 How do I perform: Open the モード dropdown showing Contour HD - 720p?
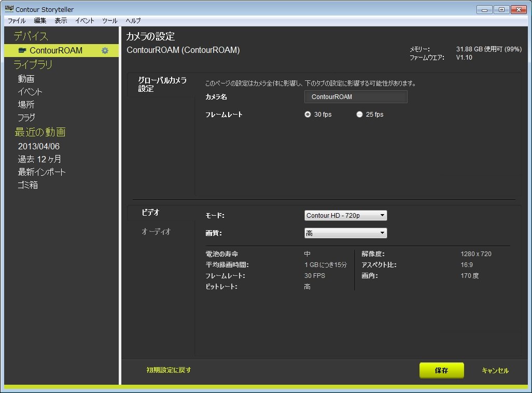(x=345, y=216)
